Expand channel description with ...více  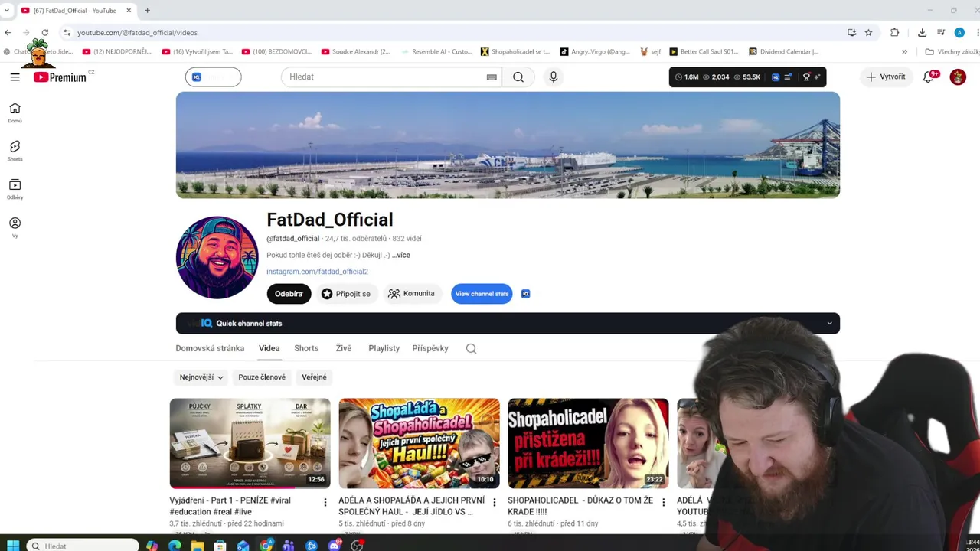tap(401, 255)
